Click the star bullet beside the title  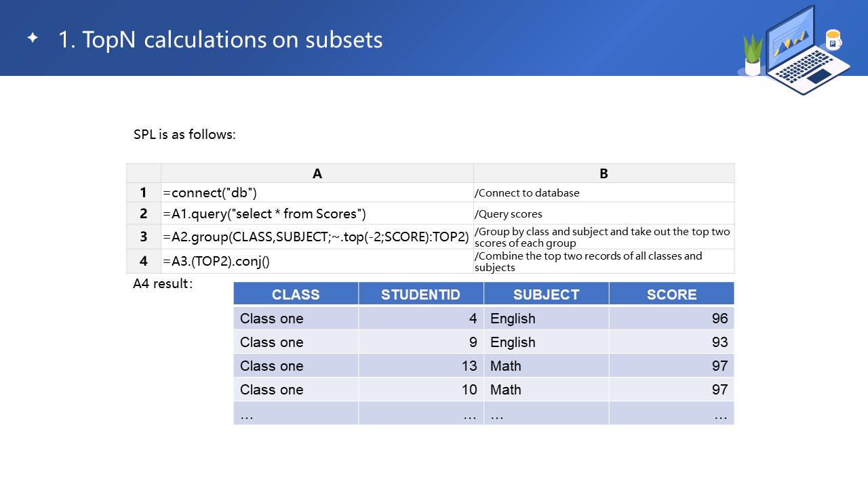(x=33, y=38)
